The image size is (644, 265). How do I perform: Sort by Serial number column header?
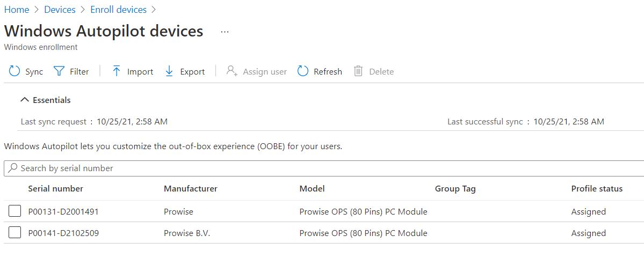[55, 189]
